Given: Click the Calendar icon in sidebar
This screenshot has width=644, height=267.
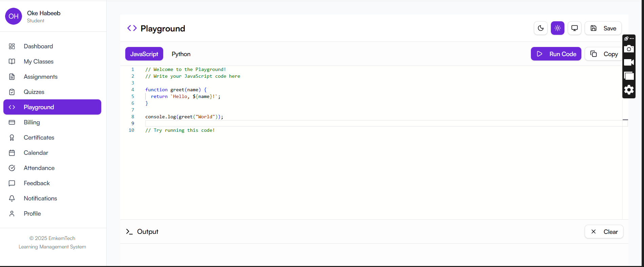Looking at the screenshot, I should (12, 153).
